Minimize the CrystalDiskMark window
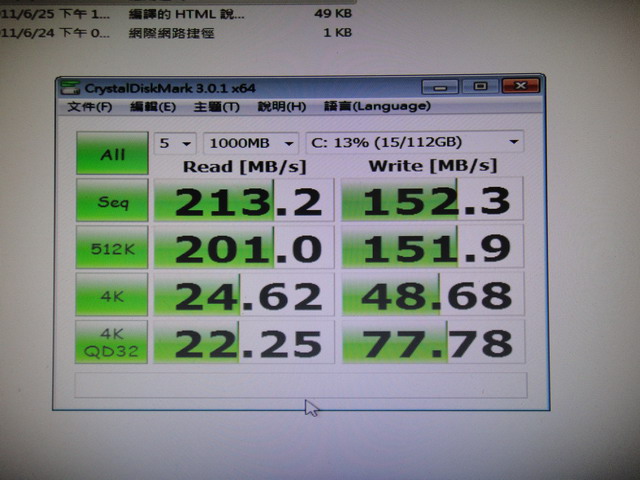This screenshot has height=480, width=640. pyautogui.click(x=440, y=87)
